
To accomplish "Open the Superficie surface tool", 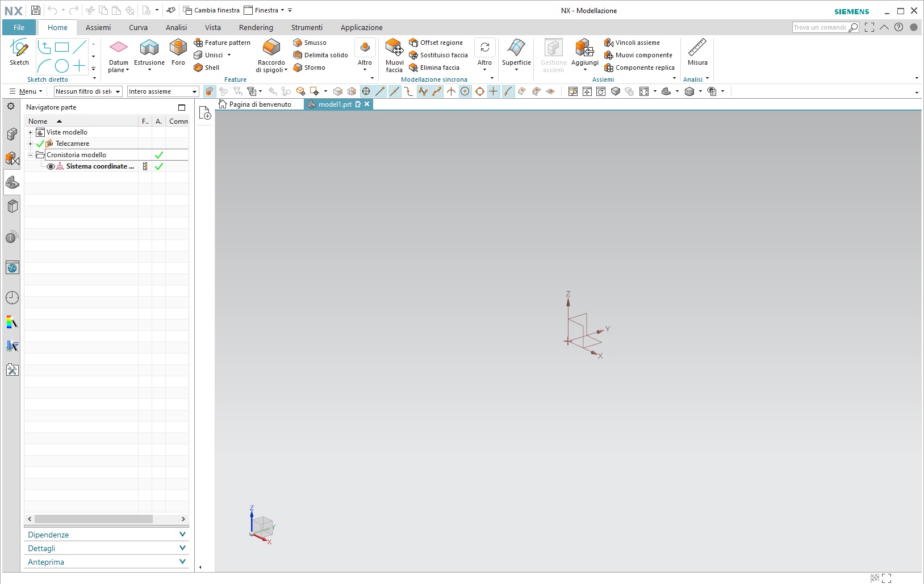I will click(x=516, y=55).
